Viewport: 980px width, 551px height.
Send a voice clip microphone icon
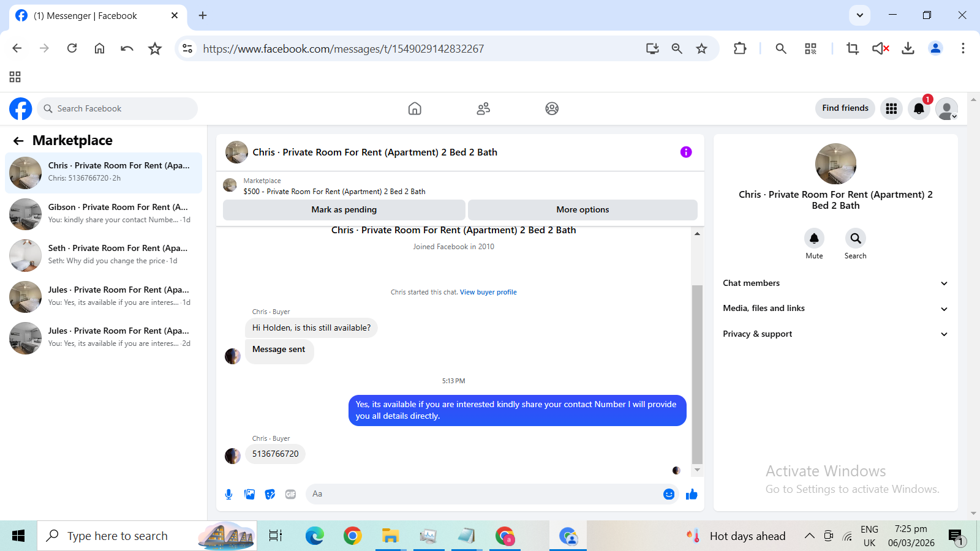(228, 494)
